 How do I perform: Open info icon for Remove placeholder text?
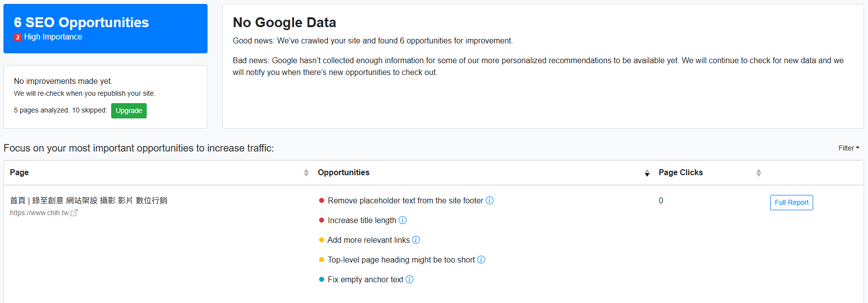pos(490,200)
